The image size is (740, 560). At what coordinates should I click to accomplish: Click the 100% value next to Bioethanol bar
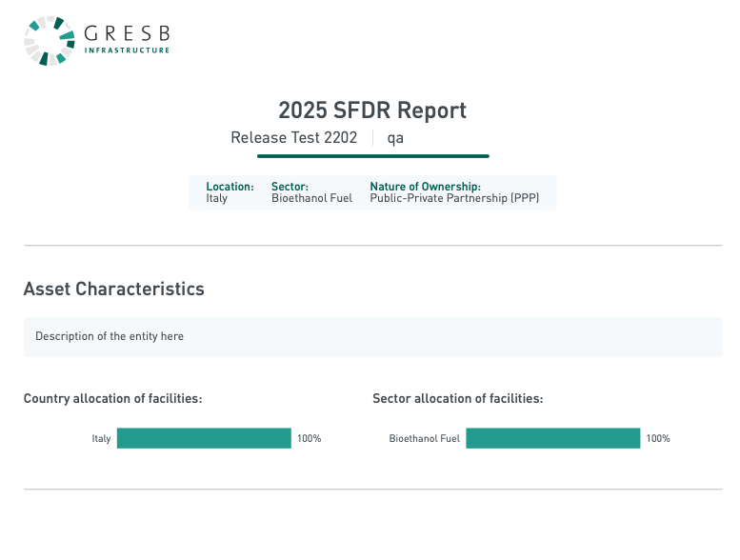tap(658, 438)
